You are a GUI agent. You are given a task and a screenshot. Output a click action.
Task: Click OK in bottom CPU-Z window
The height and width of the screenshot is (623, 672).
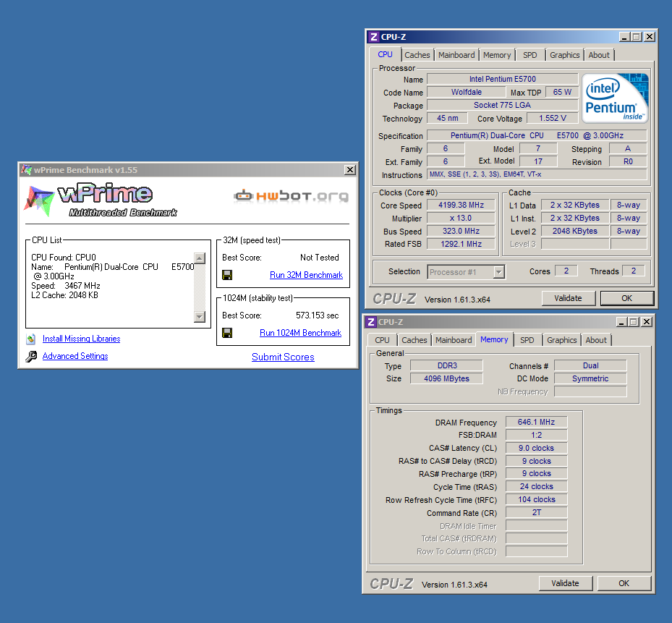(624, 583)
